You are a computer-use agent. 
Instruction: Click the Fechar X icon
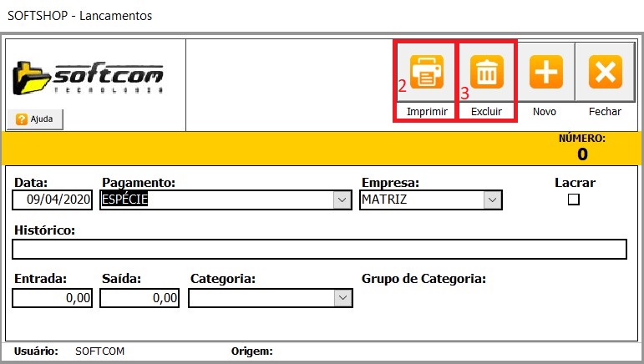click(605, 73)
